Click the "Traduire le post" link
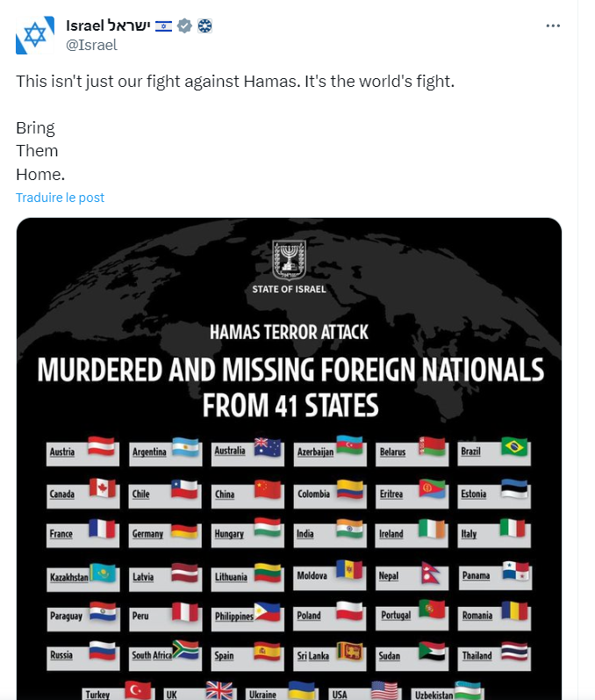595x700 pixels. click(60, 198)
